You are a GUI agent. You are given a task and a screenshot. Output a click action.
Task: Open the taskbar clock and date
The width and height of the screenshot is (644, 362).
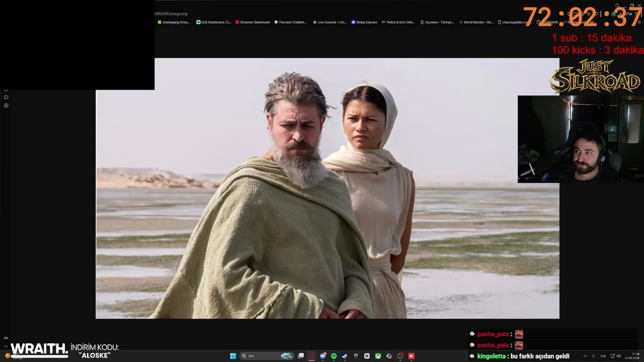point(631,356)
